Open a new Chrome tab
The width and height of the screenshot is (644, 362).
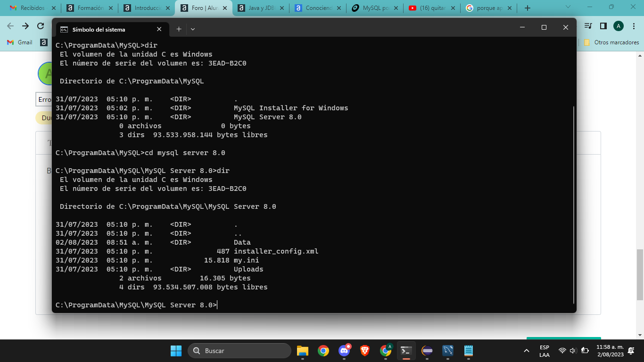click(x=528, y=8)
